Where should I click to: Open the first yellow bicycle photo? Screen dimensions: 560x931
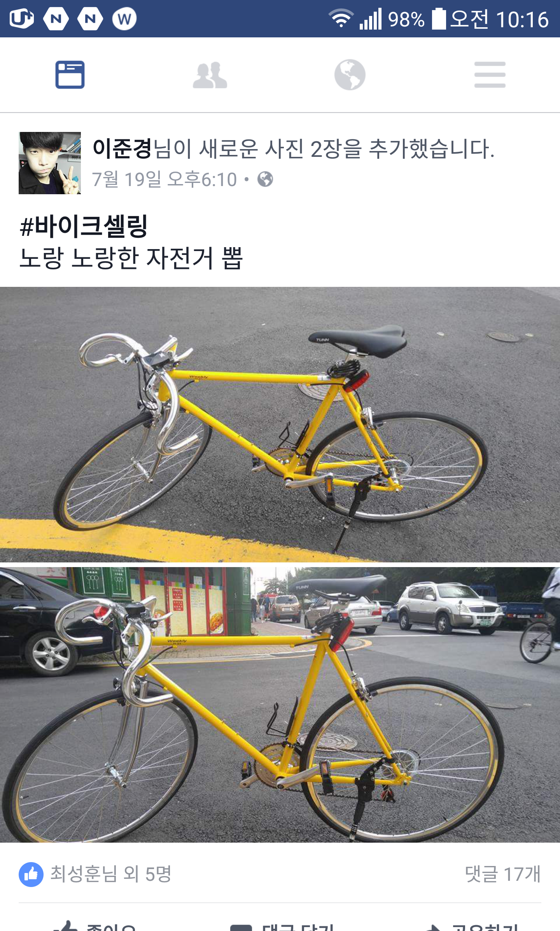click(x=280, y=424)
